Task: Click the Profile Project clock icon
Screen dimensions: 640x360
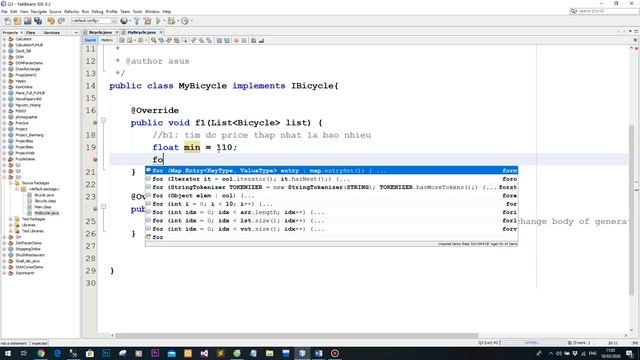Action: (185, 21)
